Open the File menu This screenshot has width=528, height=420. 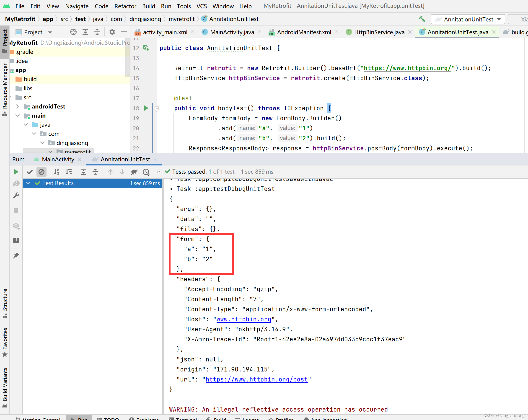20,6
